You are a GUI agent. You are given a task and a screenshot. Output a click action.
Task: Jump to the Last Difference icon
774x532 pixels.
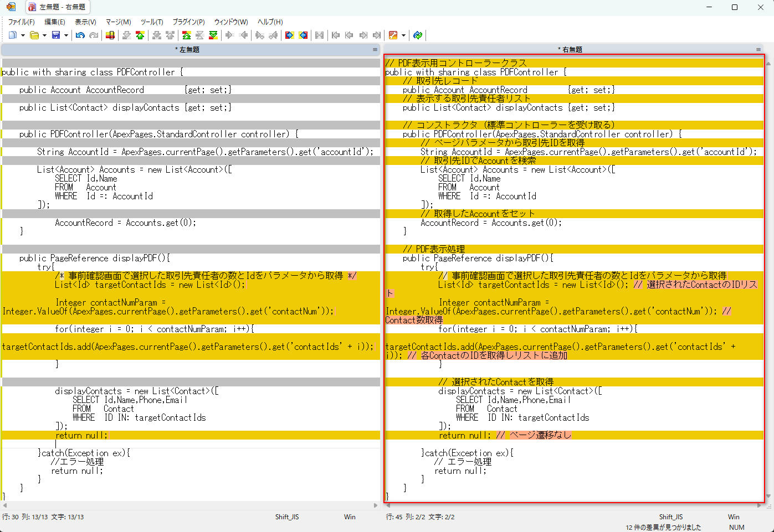click(x=213, y=35)
